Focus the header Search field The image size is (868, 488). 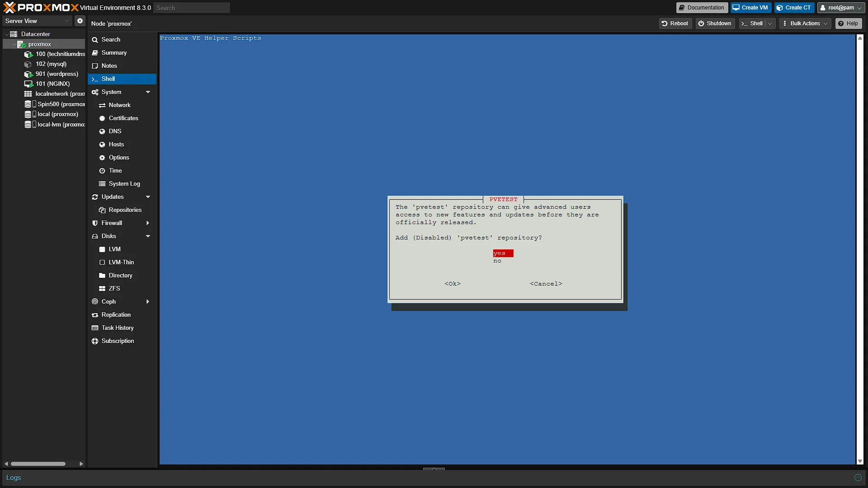click(191, 8)
